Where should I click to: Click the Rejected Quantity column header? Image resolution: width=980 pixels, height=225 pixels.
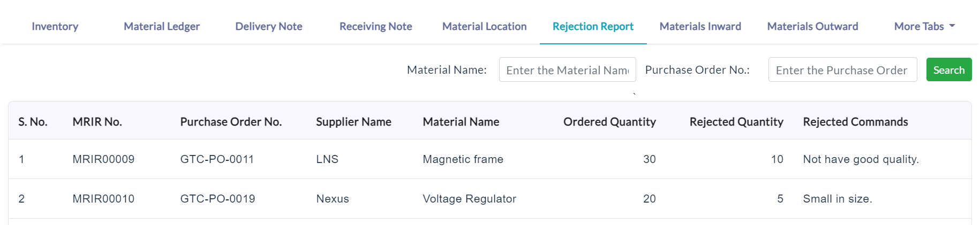(x=736, y=122)
